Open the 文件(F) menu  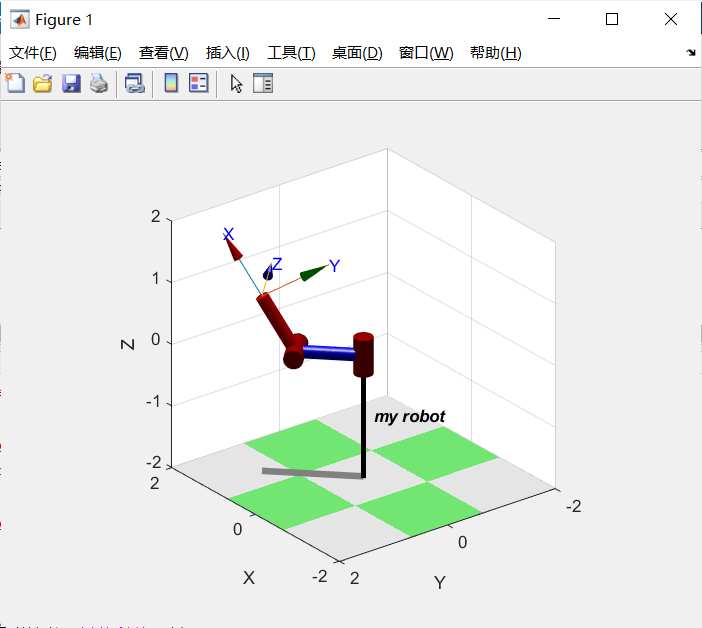(x=33, y=53)
